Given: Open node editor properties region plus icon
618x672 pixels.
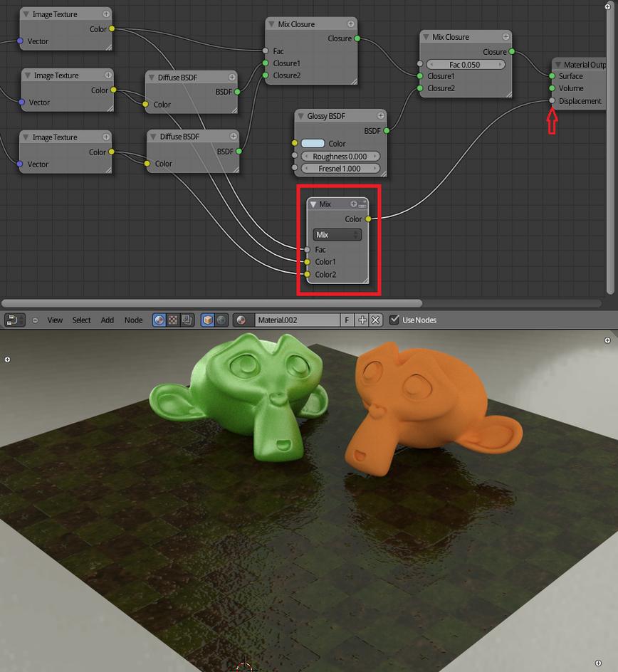Looking at the screenshot, I should (x=608, y=6).
